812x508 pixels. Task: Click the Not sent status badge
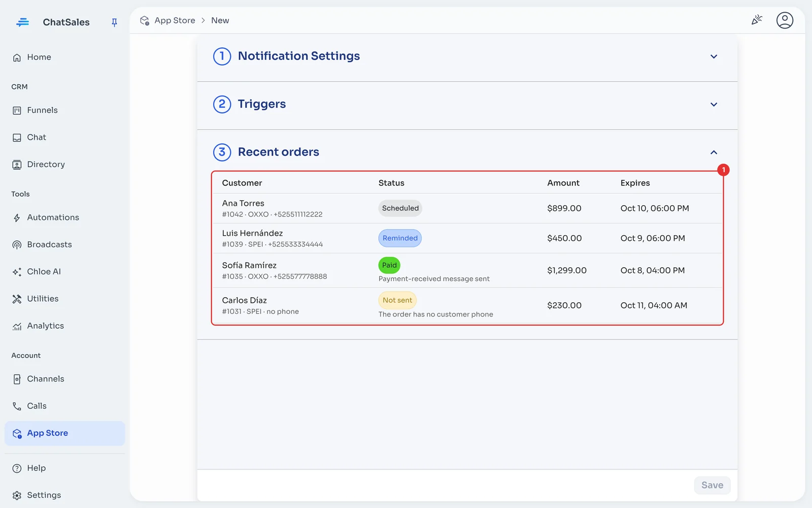point(397,300)
